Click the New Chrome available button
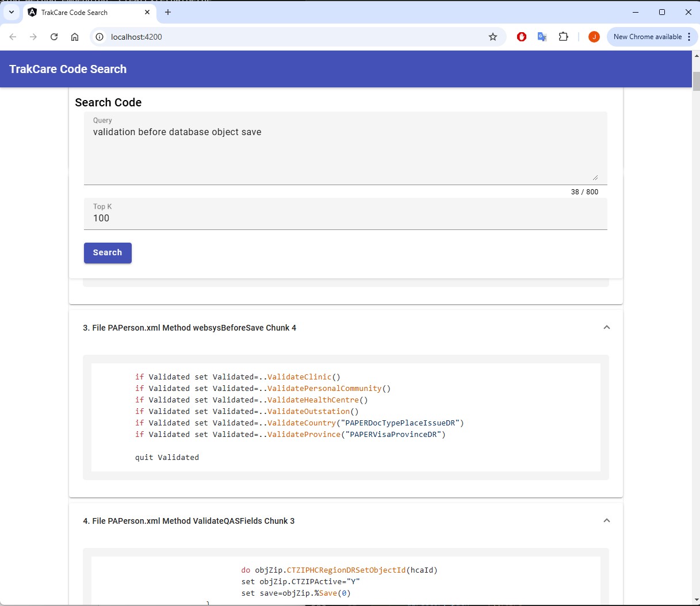 click(x=647, y=37)
